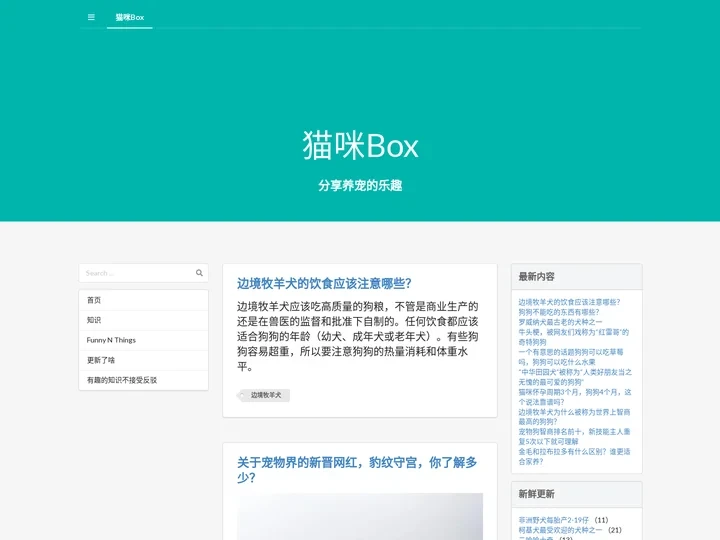
Task: Open the Funny N Things menu item
Action: pyautogui.click(x=143, y=340)
